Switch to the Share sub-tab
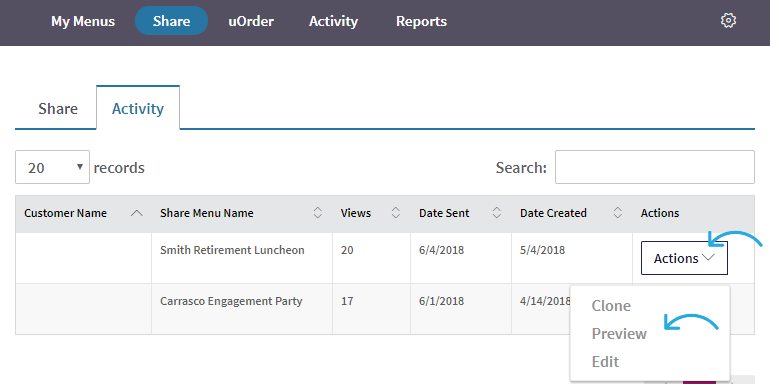 [x=57, y=109]
